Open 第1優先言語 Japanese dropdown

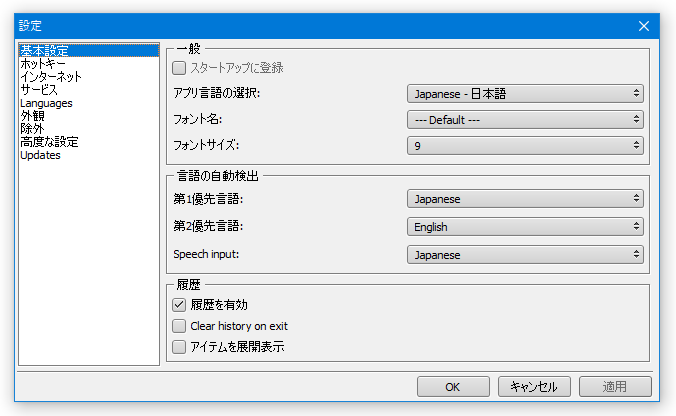click(x=525, y=199)
